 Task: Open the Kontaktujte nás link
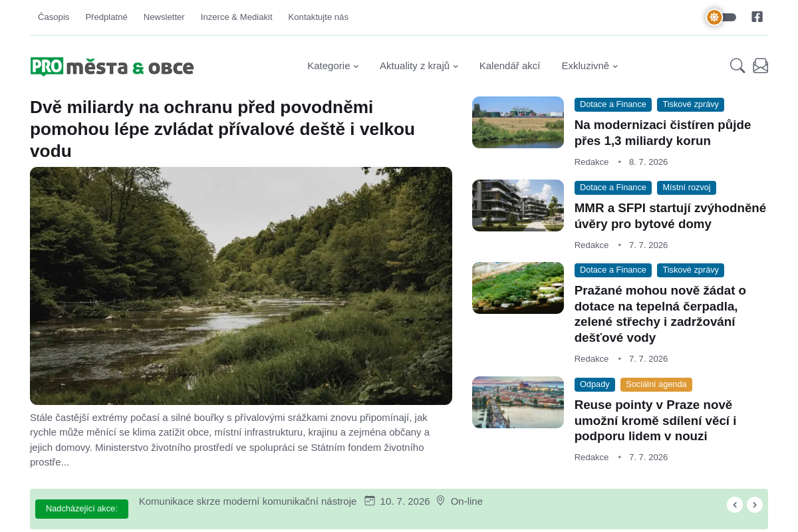pos(319,17)
